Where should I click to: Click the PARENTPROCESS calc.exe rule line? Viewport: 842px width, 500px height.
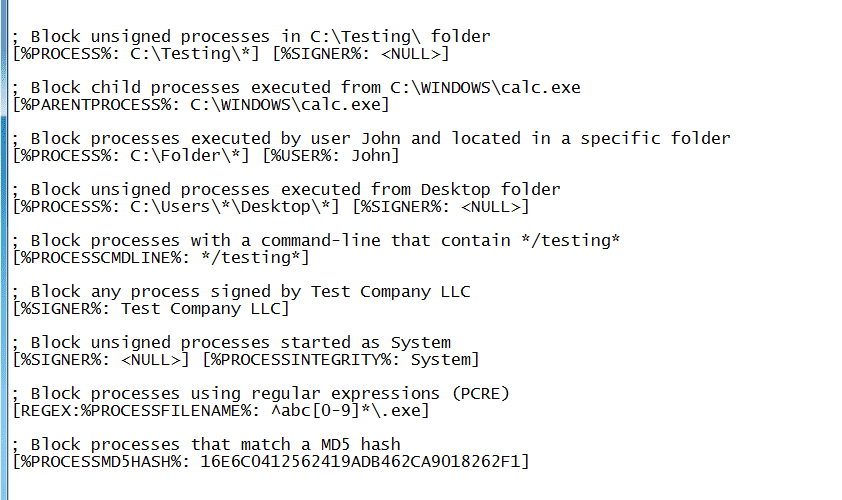(x=201, y=105)
